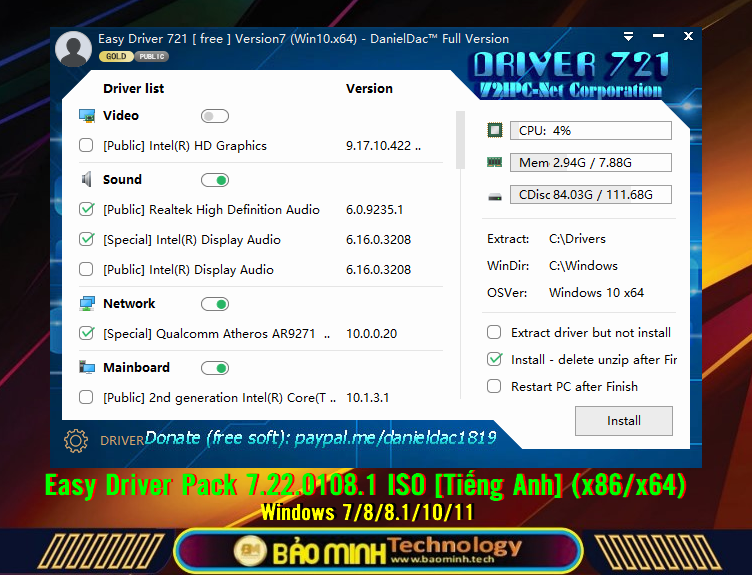Click the Windows 10 x64 OSVer value
The image size is (752, 575).
pyautogui.click(x=596, y=293)
